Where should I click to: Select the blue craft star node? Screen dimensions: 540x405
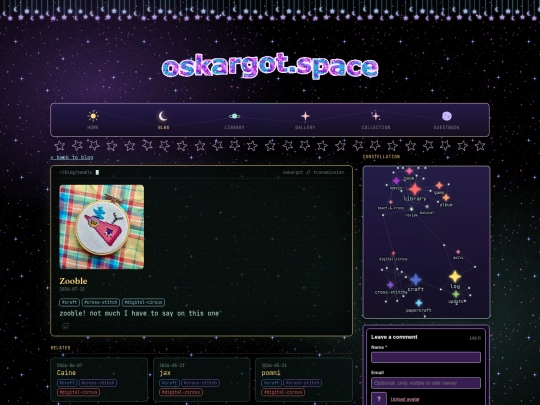click(416, 280)
